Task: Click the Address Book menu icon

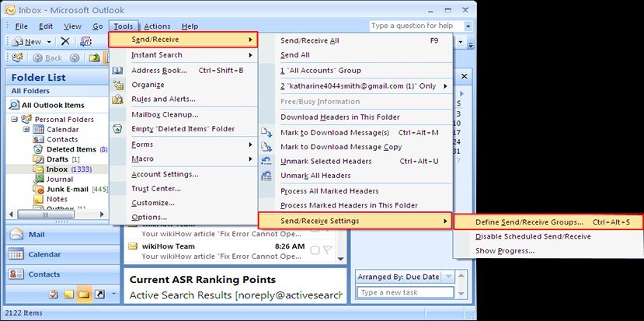Action: 118,70
